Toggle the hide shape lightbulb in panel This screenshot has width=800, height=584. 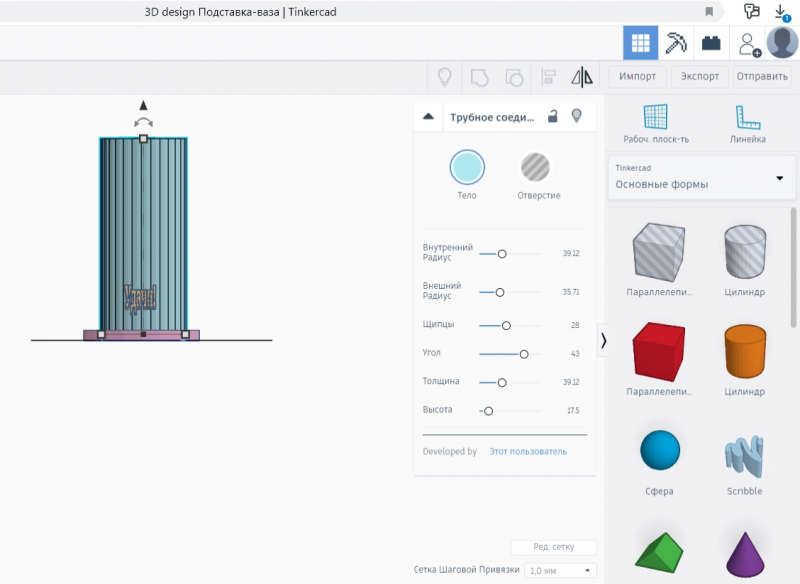pos(577,116)
